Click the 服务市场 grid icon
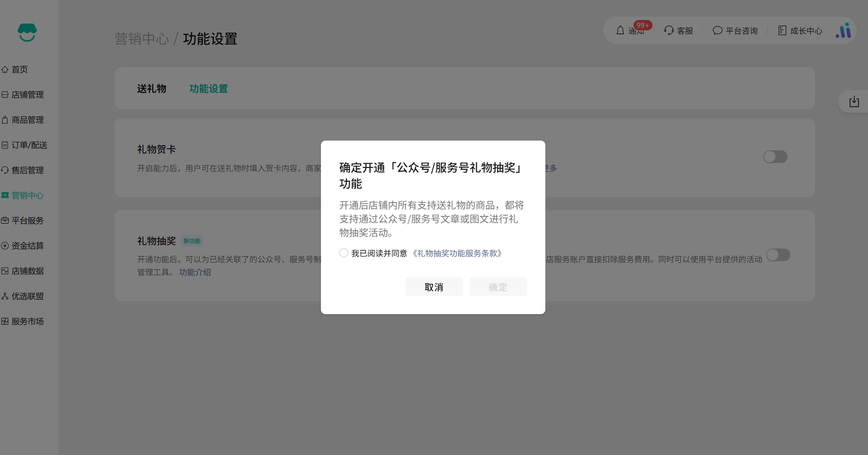The width and height of the screenshot is (868, 455). [5, 322]
